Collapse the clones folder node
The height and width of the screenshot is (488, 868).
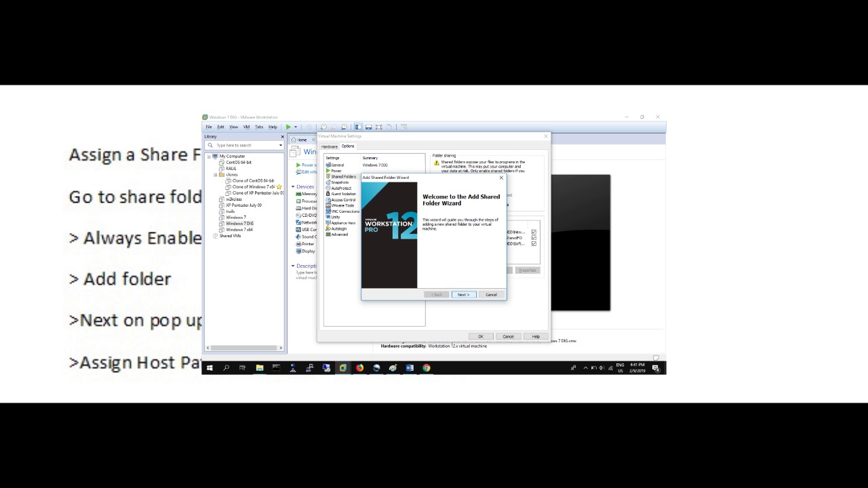point(215,175)
